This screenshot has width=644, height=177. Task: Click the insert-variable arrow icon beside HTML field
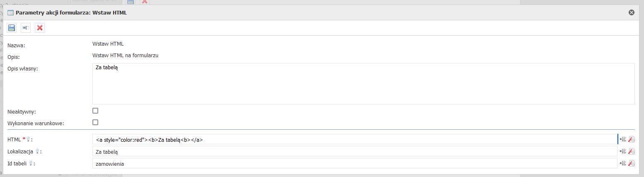(x=623, y=140)
